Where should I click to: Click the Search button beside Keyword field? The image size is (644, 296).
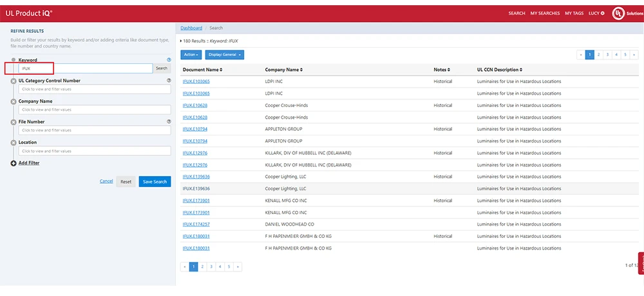click(x=162, y=68)
